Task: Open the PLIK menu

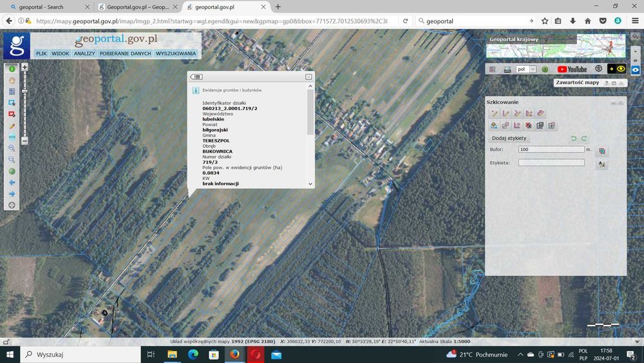Action: click(x=41, y=54)
